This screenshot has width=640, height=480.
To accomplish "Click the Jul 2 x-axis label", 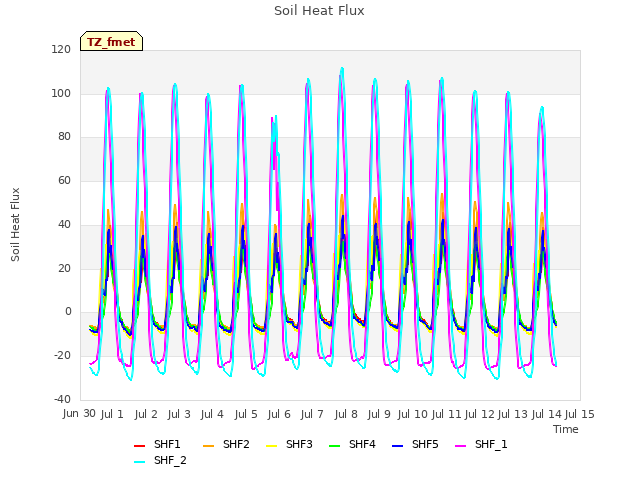I will (x=146, y=415).
